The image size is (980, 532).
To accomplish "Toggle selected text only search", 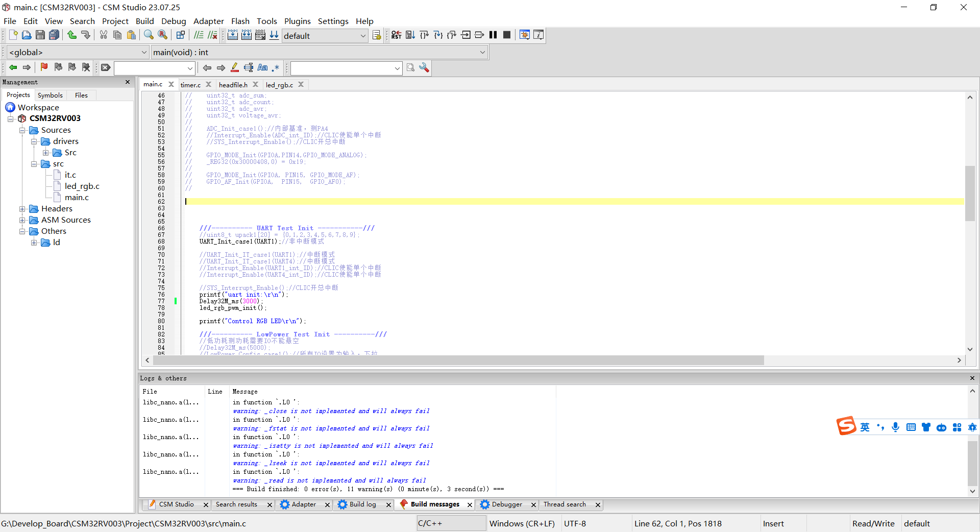I will [249, 67].
